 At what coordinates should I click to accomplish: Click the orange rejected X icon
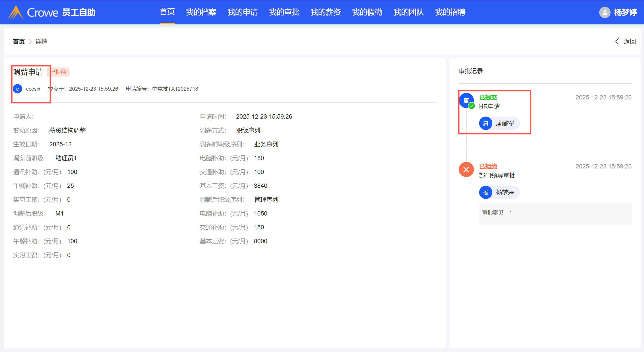click(466, 169)
